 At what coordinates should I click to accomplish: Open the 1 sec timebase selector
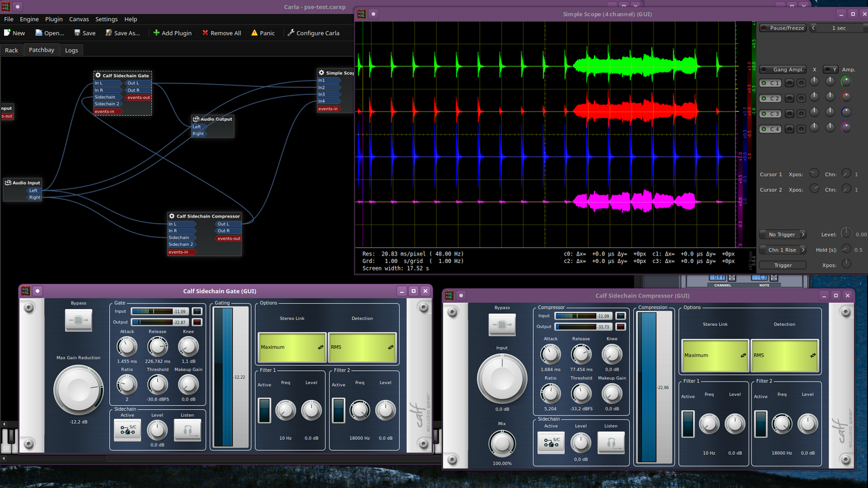pyautogui.click(x=839, y=28)
